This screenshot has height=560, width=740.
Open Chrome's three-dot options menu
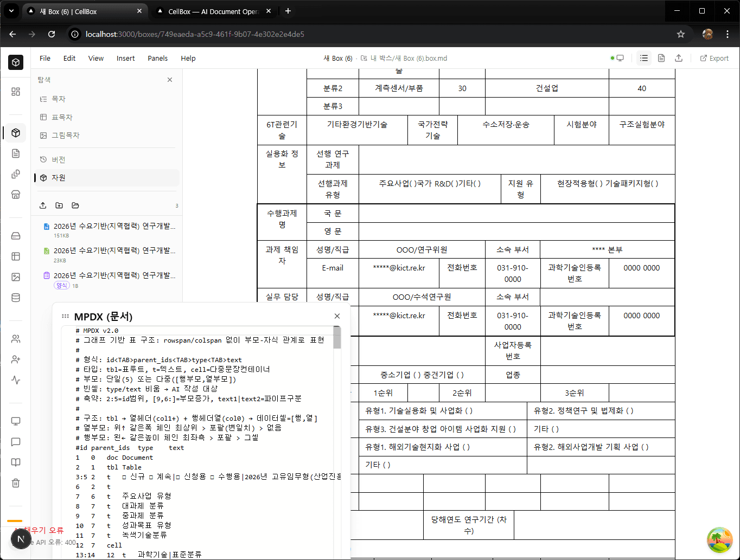(728, 34)
